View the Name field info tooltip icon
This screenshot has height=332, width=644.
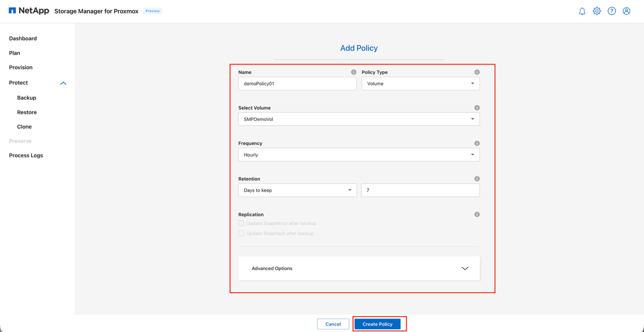point(354,72)
